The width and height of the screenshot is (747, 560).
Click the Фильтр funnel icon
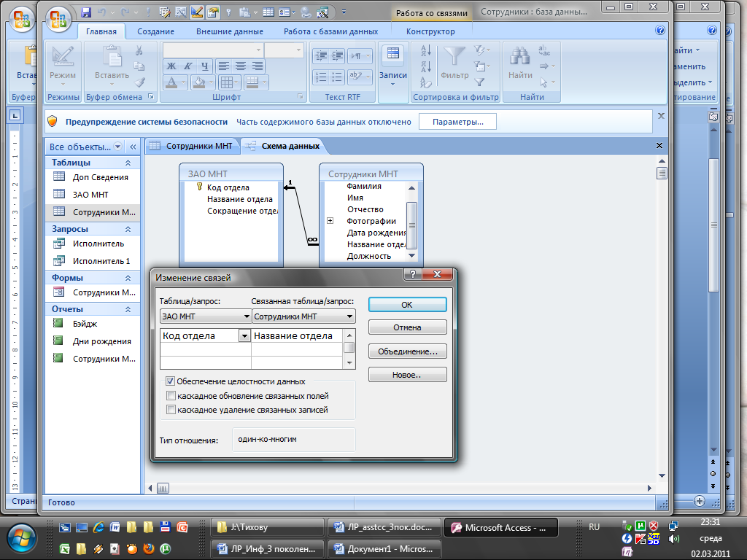454,62
